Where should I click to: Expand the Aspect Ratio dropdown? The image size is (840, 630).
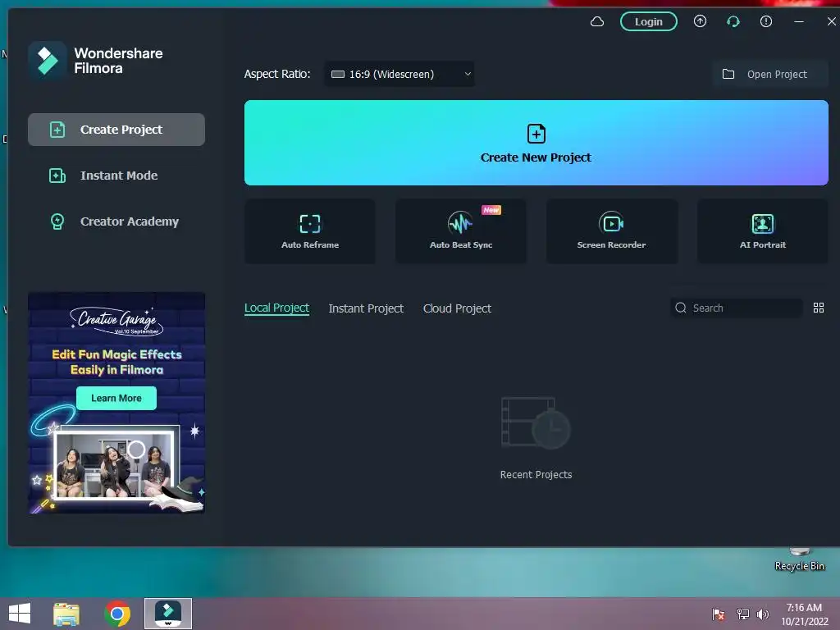[x=399, y=74]
